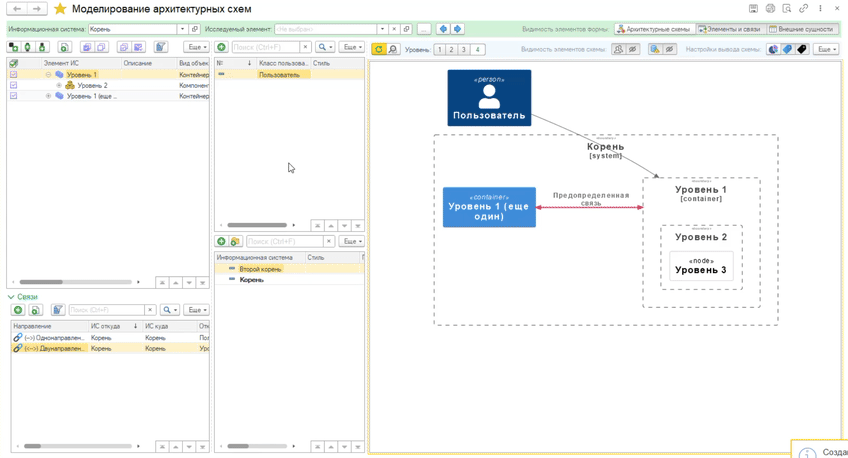The width and height of the screenshot is (848, 458).
Task: Click the green plus in the user classes panel
Action: tap(221, 47)
